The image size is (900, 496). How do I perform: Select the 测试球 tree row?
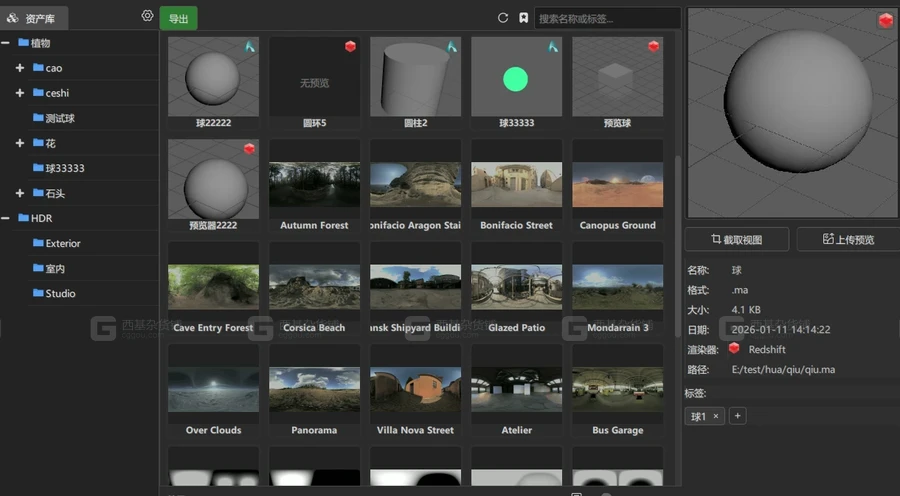(93, 118)
